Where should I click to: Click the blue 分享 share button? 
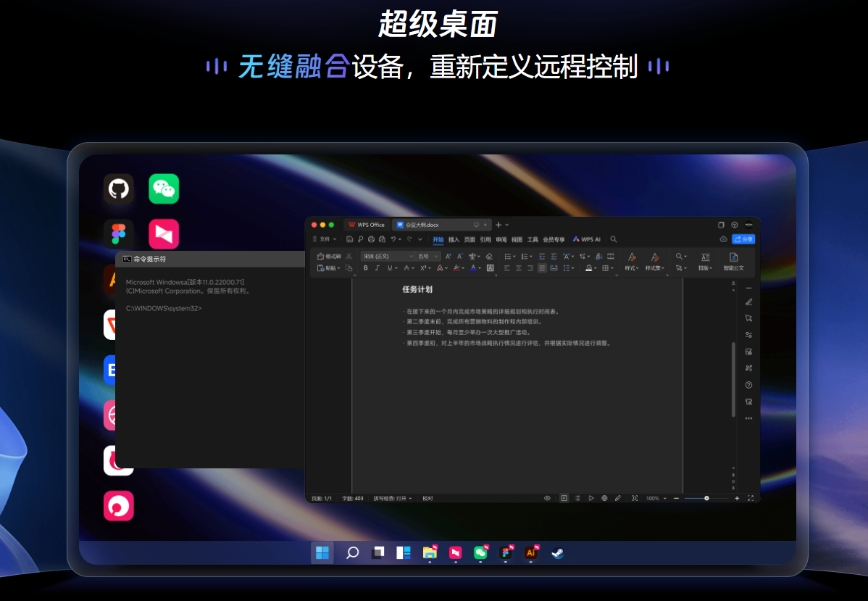743,239
